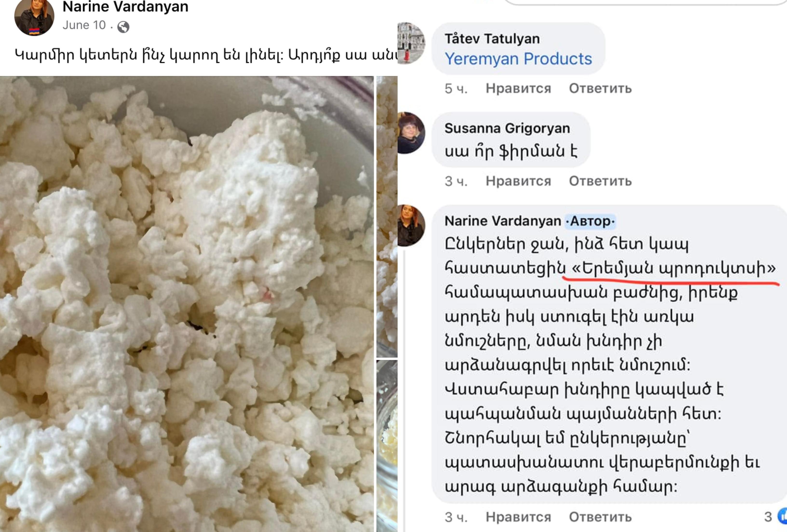Open Tatev Tatulyan's commenter avatar
Screen dimensions: 787x532
click(x=411, y=43)
